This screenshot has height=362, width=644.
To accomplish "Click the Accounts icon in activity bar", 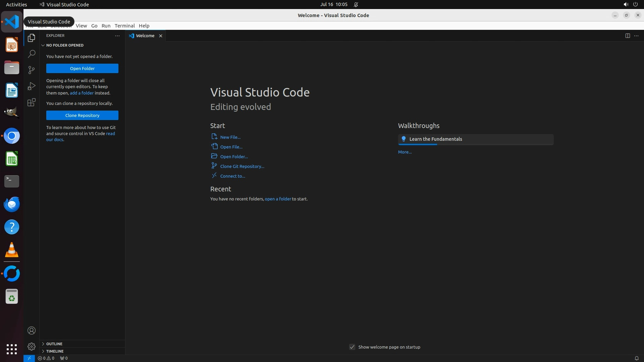I will tap(32, 330).
